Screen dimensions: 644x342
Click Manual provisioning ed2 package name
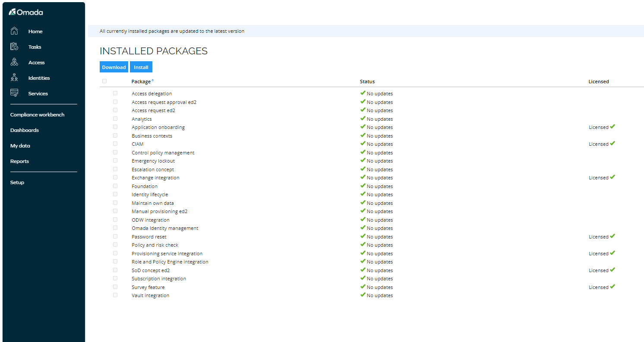160,211
